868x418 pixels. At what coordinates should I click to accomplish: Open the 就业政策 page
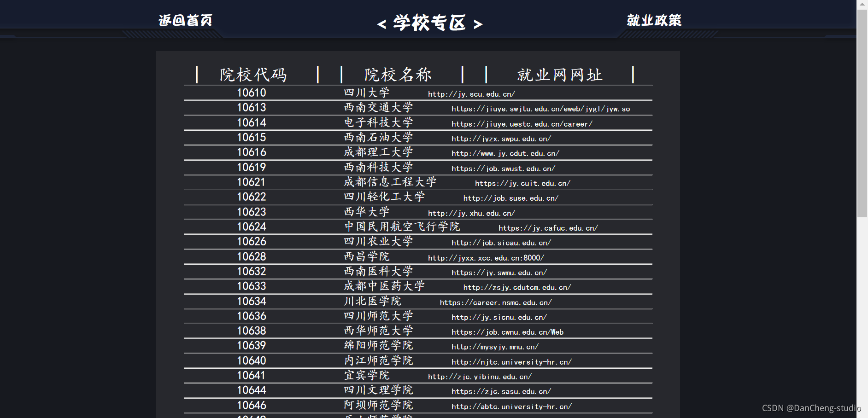pos(654,20)
